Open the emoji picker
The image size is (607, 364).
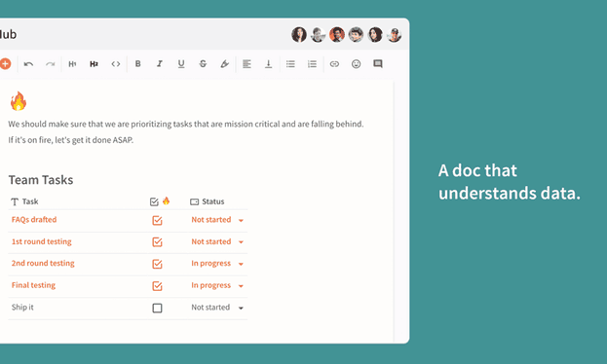(357, 64)
